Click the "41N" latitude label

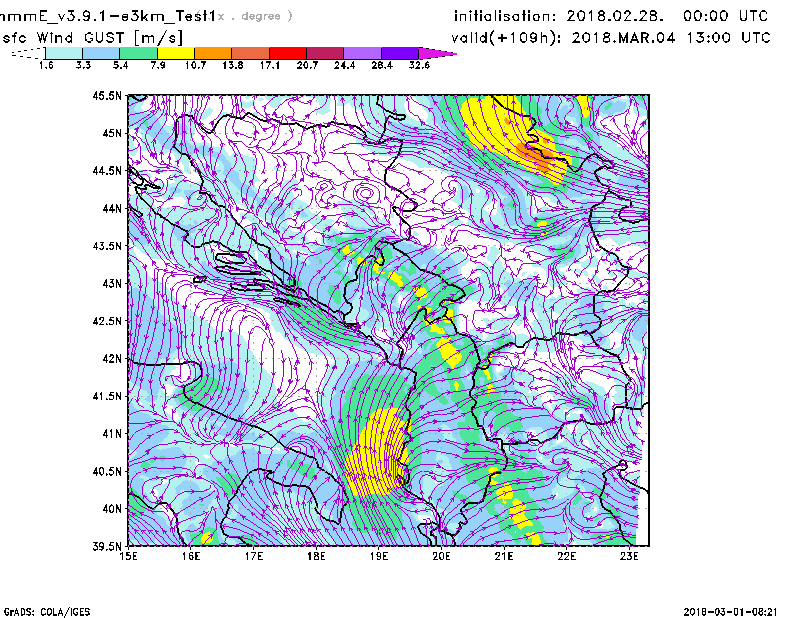pos(112,434)
